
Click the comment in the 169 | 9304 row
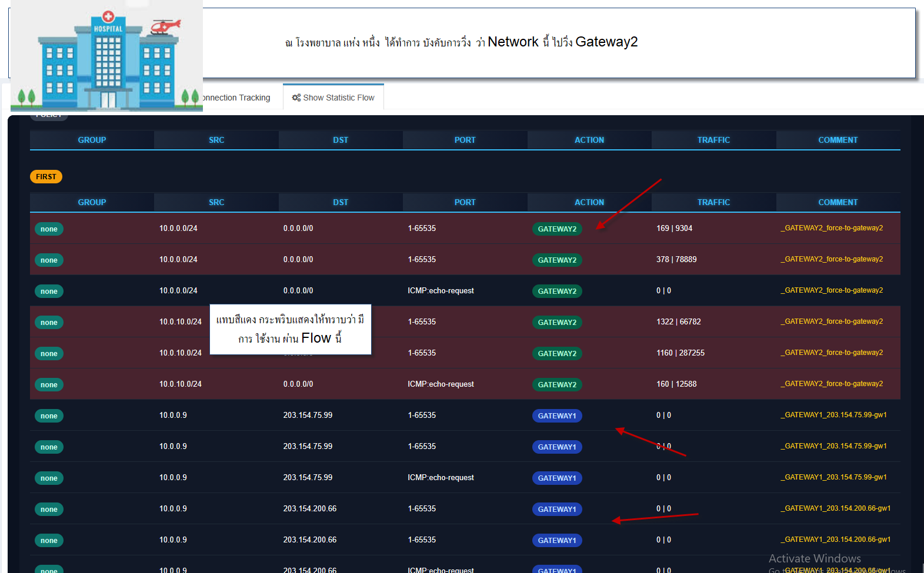832,228
